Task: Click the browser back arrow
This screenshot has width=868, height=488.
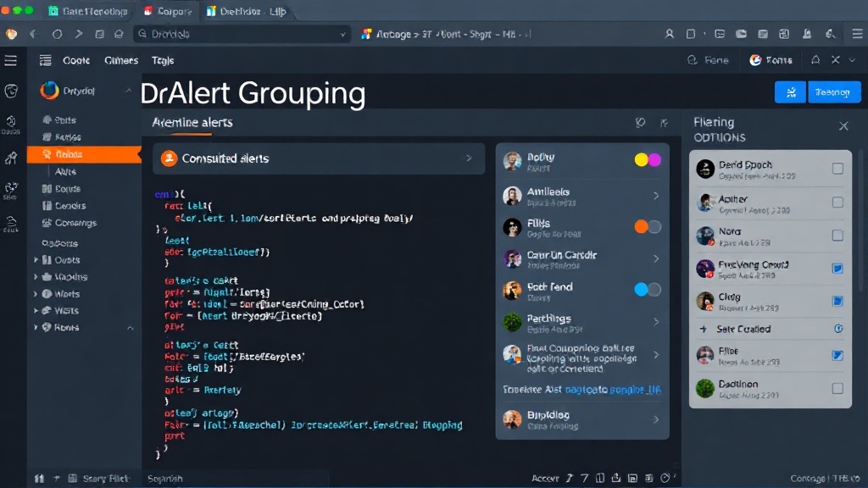Action: pos(34,34)
